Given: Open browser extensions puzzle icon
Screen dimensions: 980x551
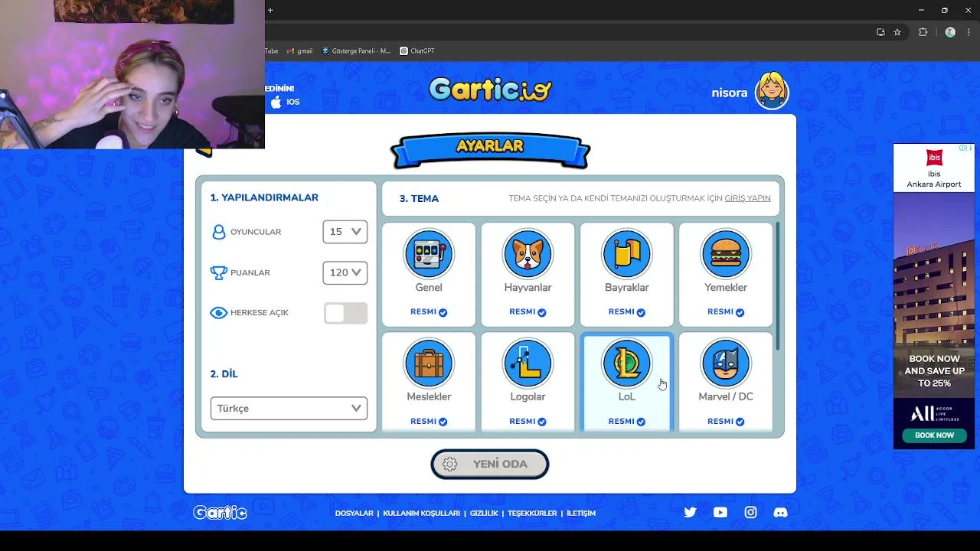Looking at the screenshot, I should point(923,32).
